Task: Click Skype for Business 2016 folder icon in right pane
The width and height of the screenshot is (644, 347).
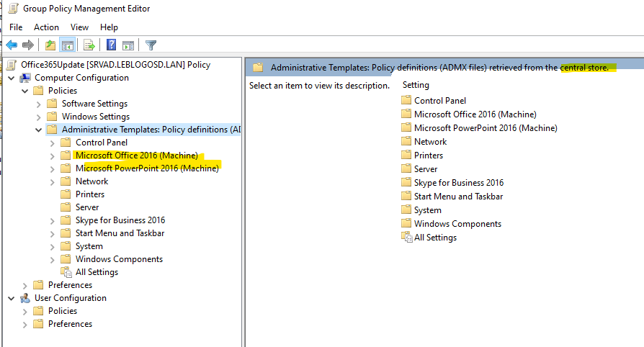Action: (x=406, y=182)
